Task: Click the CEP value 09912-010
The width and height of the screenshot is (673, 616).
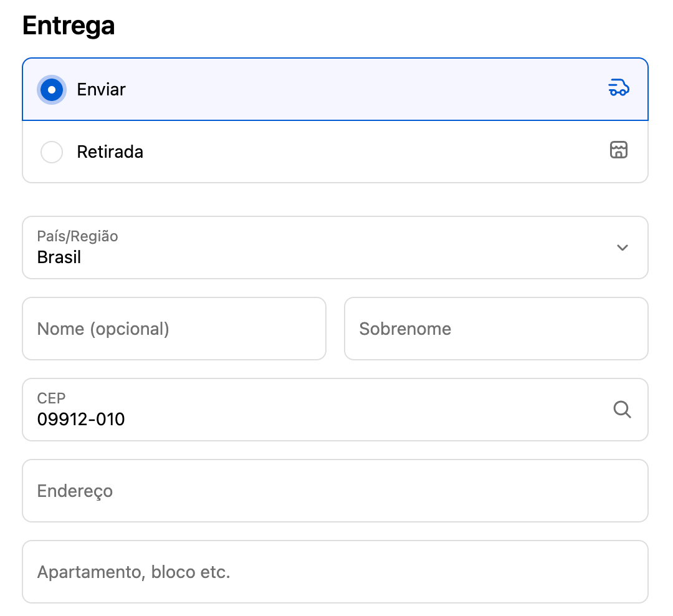Action: [81, 419]
